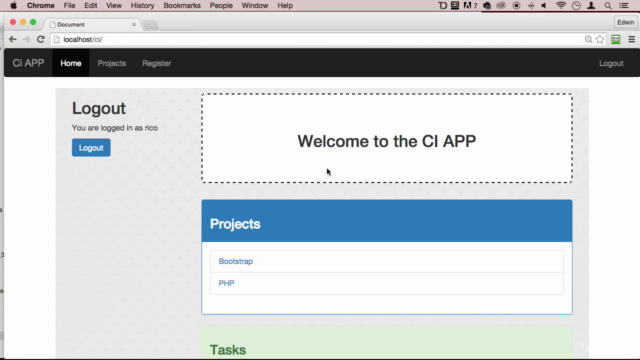Open a new tab with the blank tab button
Viewport: 640px width, 360px height.
[x=151, y=25]
